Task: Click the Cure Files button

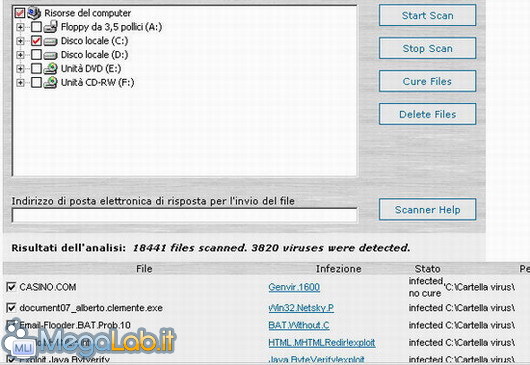Action: [x=428, y=81]
